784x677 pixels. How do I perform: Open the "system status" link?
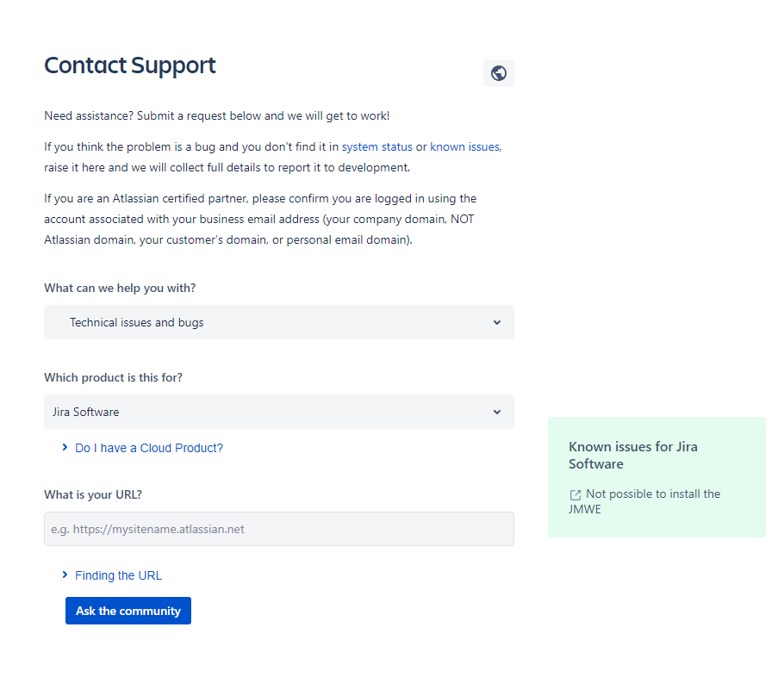(x=376, y=147)
